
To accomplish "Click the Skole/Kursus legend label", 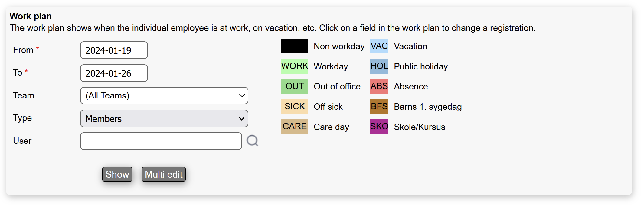I will 419,127.
